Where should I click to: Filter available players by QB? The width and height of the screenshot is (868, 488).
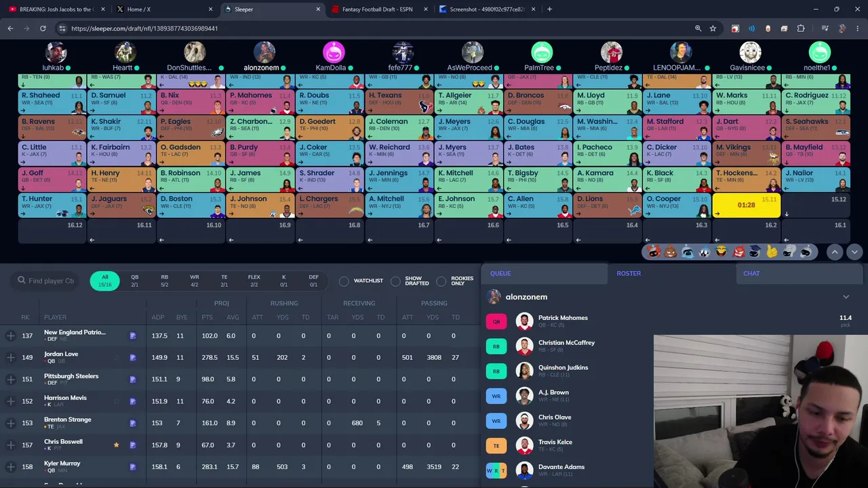(x=134, y=281)
